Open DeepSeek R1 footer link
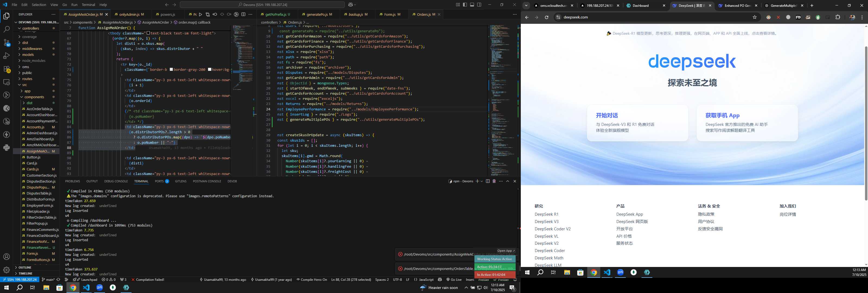Screen dimensions: 868x293 546,214
